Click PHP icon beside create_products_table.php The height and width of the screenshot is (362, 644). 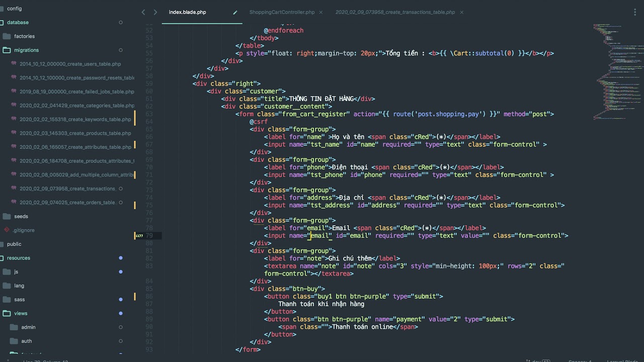point(14,133)
